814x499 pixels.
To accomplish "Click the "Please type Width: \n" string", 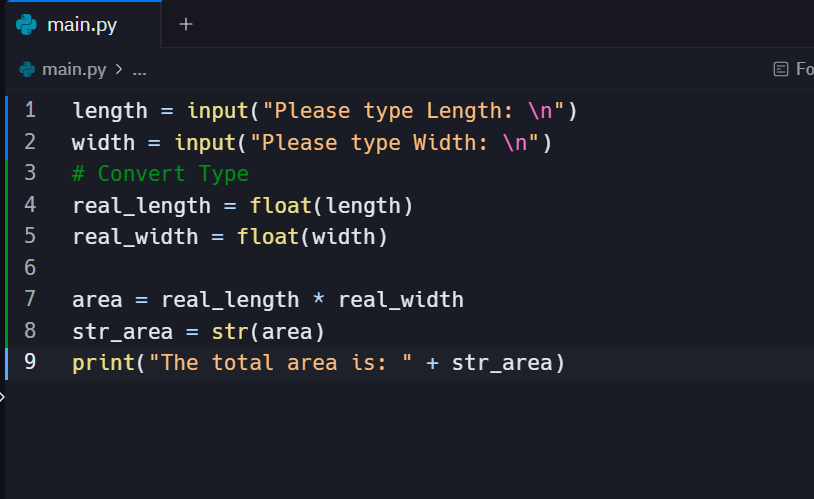I will click(394, 143).
